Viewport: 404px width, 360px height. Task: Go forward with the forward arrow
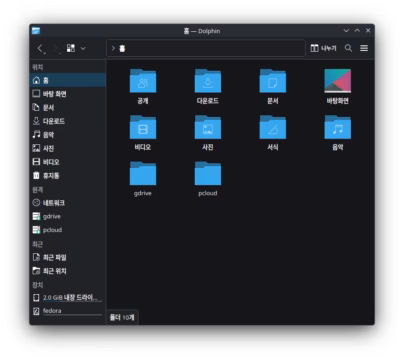56,49
